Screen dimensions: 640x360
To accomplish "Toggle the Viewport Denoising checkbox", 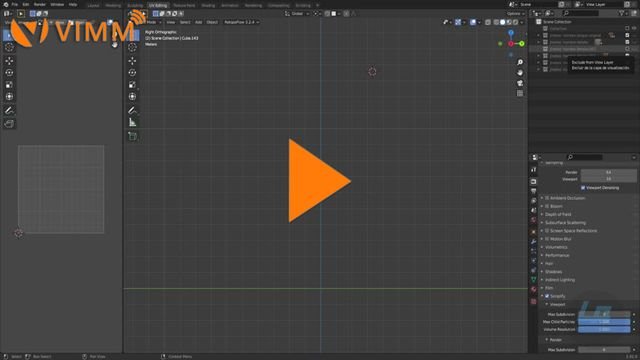I will pyautogui.click(x=583, y=188).
